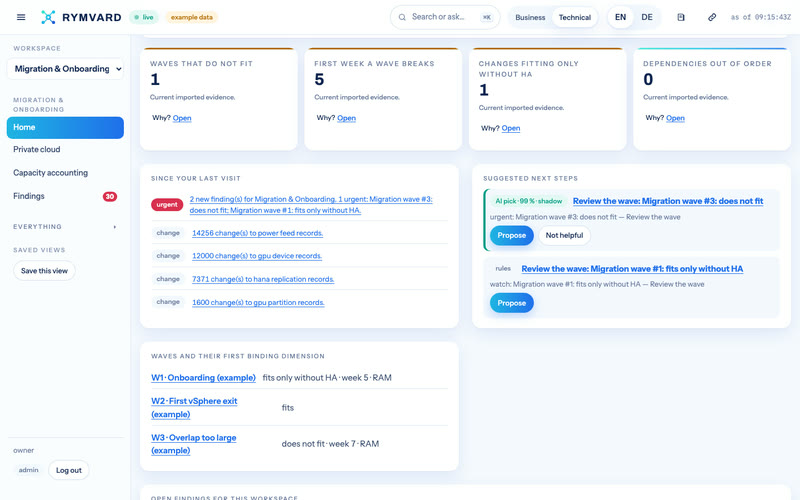Open W1 Onboarding (example) wave
This screenshot has width=800, height=500.
203,378
